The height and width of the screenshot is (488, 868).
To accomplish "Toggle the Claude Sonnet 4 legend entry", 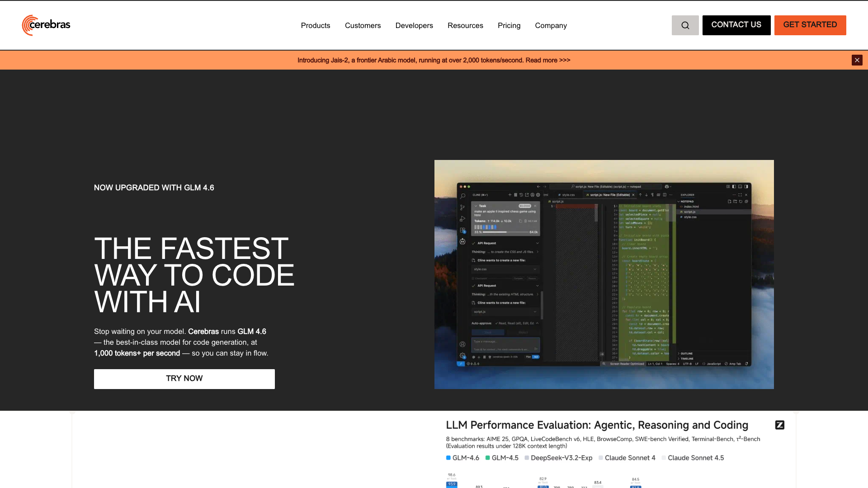I will (627, 458).
